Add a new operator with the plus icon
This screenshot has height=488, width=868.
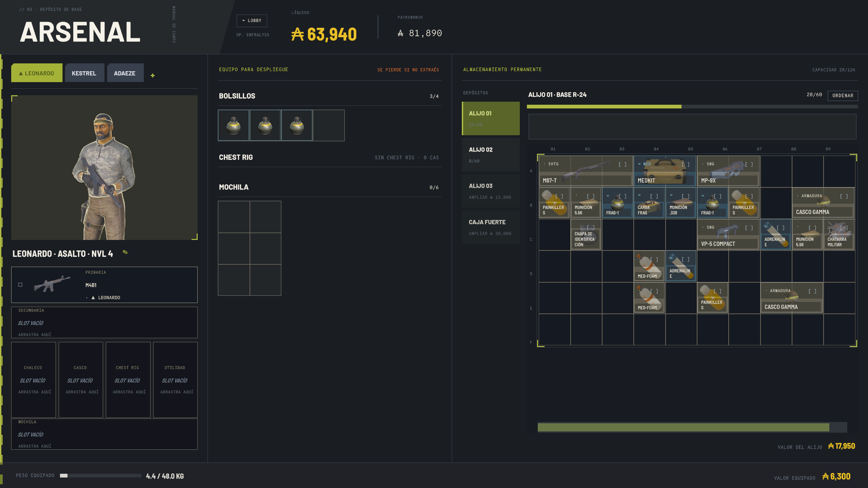pos(153,75)
